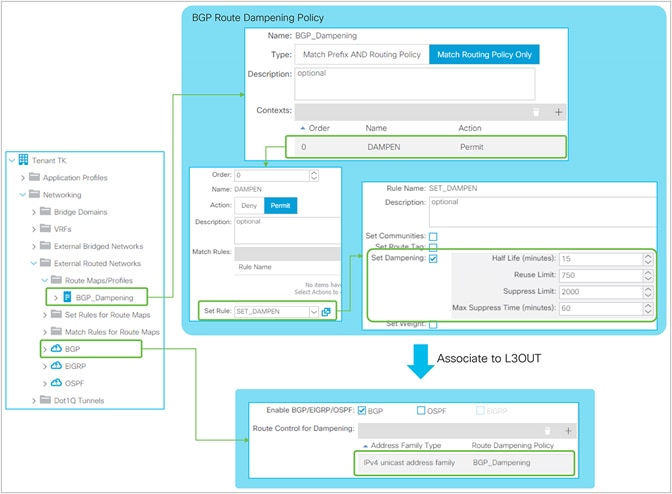Click the SET_DAMPEN rule Description field

point(543,212)
